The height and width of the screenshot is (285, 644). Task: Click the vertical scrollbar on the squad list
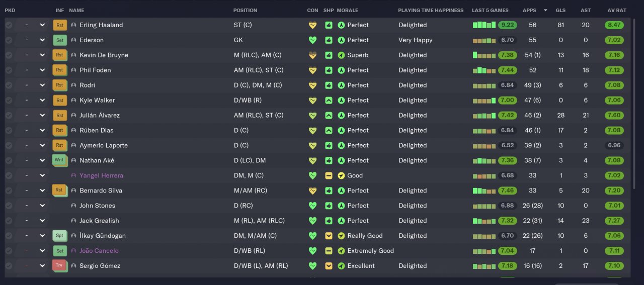[635, 101]
